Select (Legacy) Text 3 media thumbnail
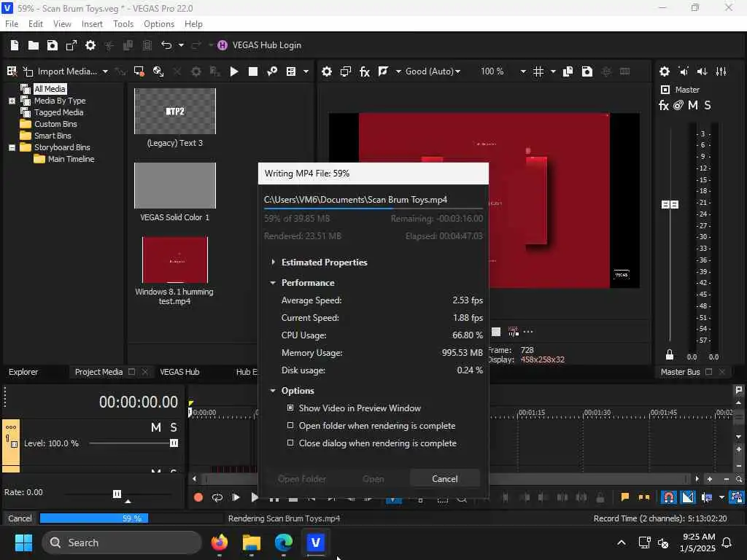Viewport: 747px width, 560px height. [175, 111]
